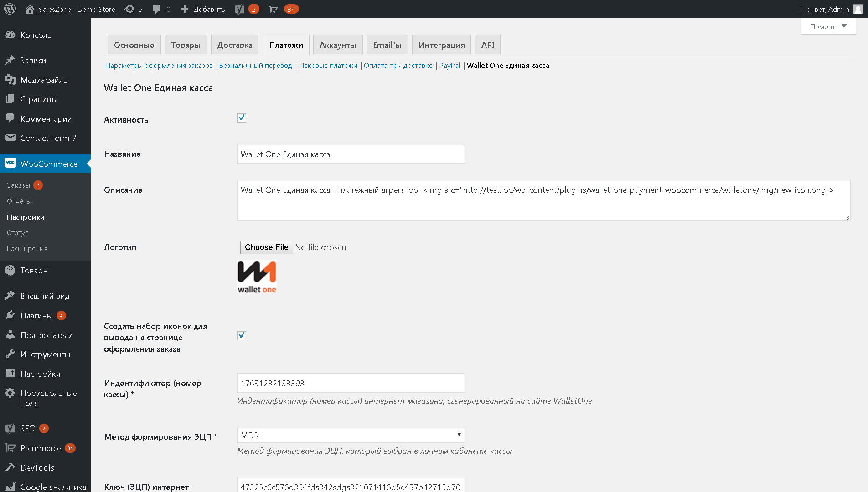Switch to the Основные tab

click(x=134, y=45)
